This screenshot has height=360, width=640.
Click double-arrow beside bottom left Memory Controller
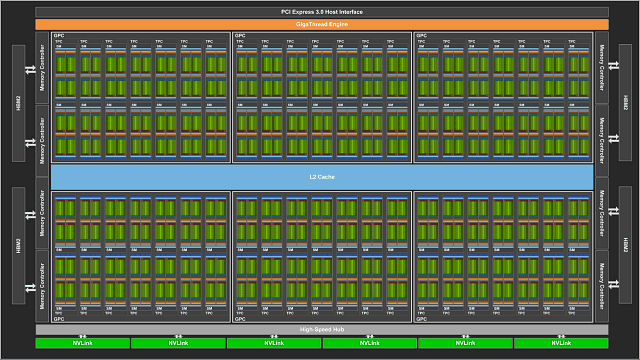tap(31, 288)
